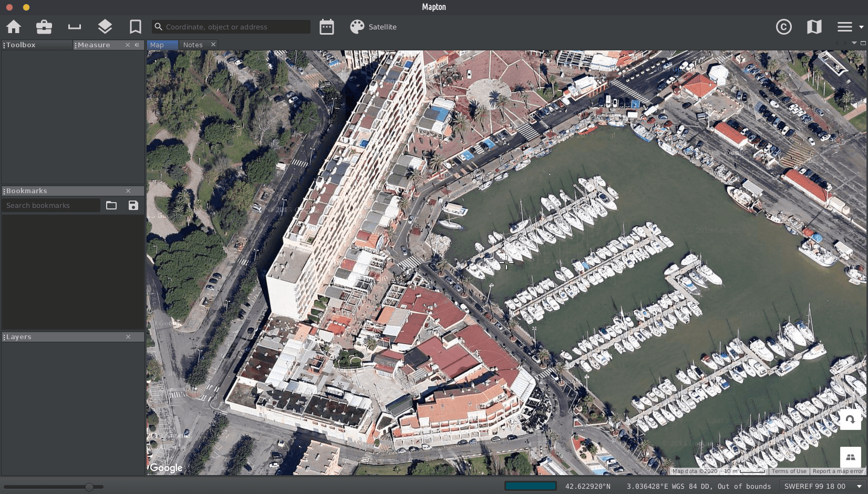Open the Terms of Use link
868x494 pixels.
click(x=789, y=471)
